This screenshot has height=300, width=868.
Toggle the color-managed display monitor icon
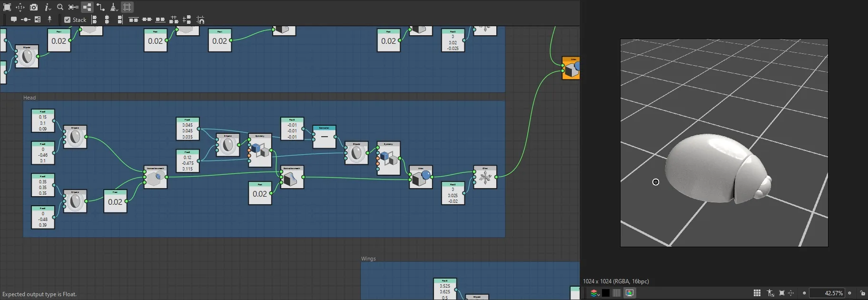630,293
